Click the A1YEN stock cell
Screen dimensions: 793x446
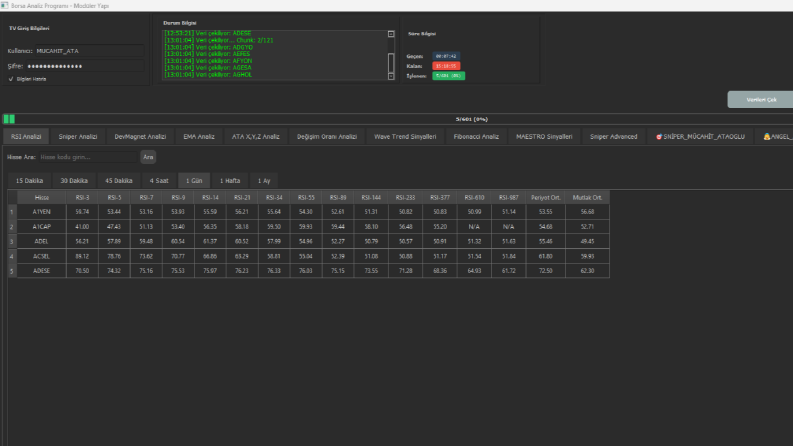click(41, 212)
